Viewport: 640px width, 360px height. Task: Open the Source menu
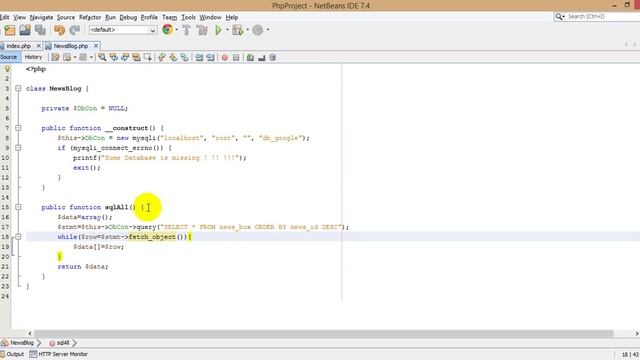(66, 17)
